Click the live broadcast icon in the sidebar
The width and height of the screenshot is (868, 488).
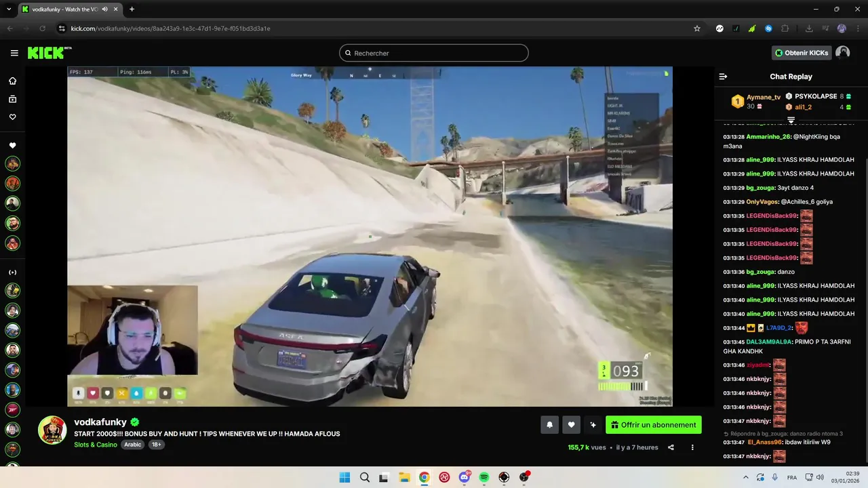12,272
